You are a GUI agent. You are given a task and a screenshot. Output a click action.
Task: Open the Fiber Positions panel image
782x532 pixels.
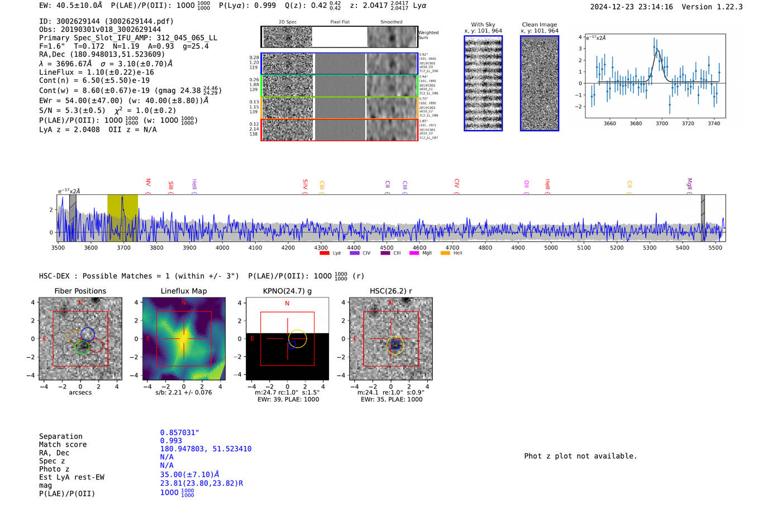[80, 339]
